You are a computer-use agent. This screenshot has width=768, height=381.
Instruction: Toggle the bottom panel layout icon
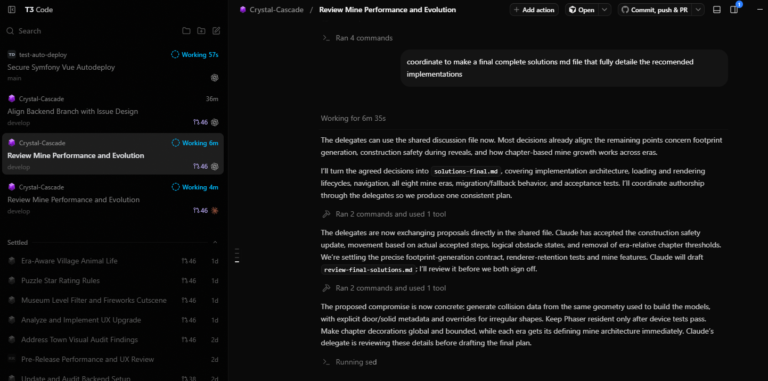717,10
